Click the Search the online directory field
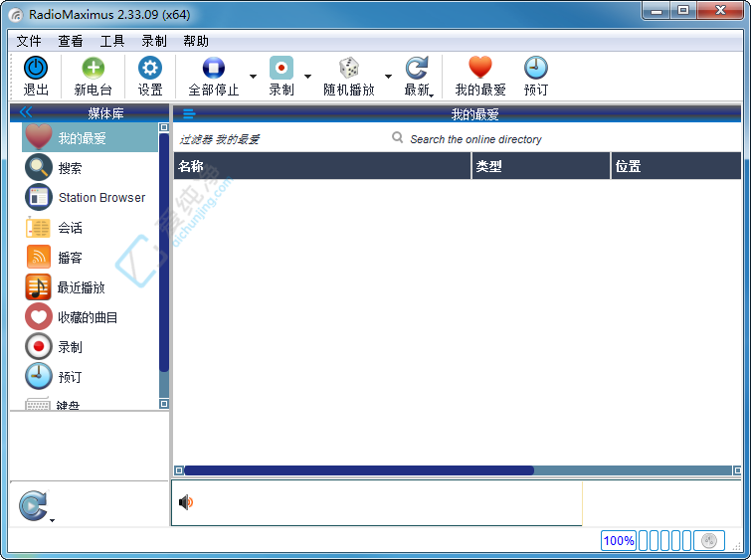 [x=476, y=139]
